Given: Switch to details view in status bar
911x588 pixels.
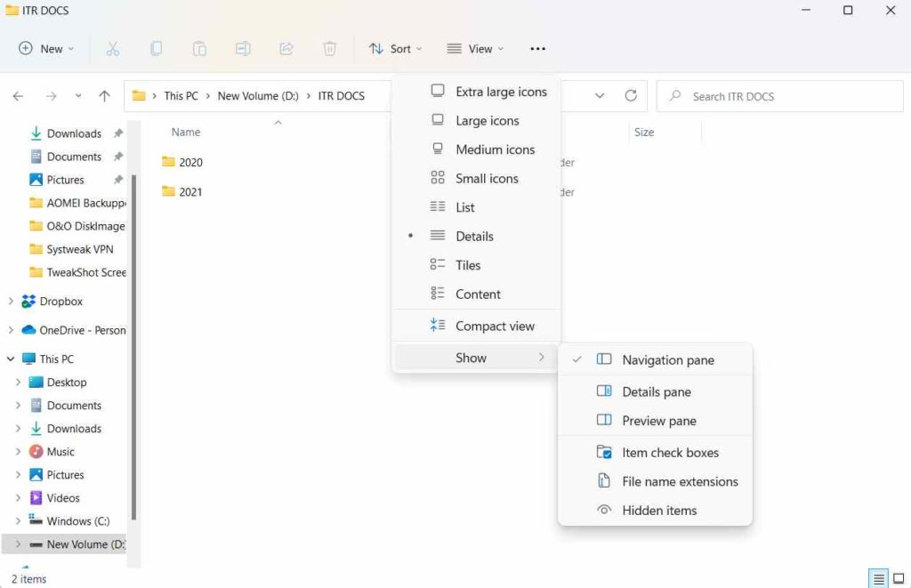Looking at the screenshot, I should pos(878,579).
